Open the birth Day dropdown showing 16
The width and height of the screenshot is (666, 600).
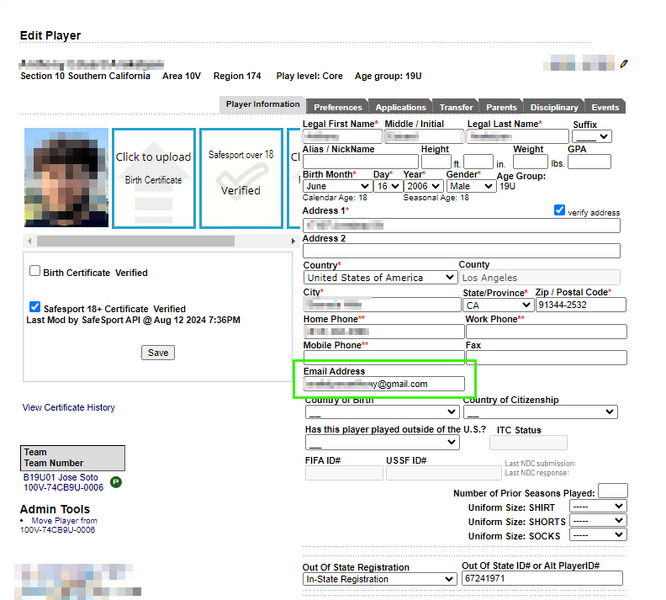click(388, 186)
